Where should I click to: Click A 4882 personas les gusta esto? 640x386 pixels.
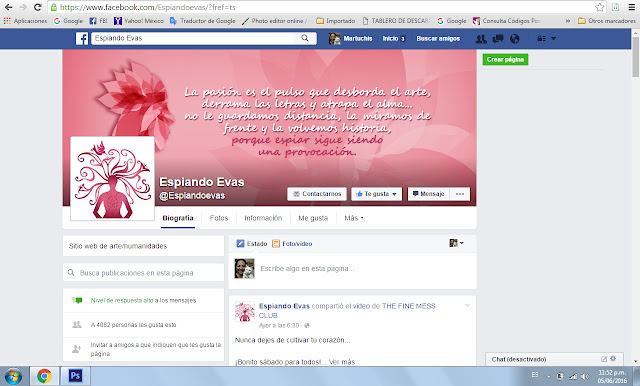133,325
